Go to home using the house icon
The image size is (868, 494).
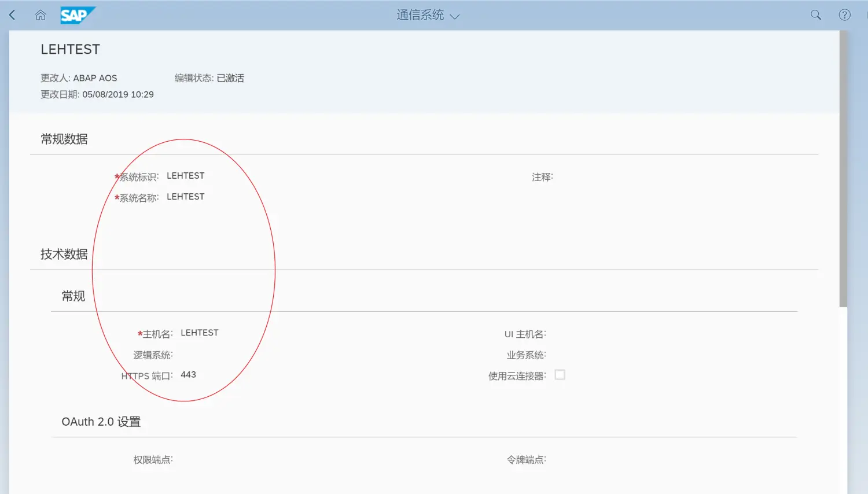[x=40, y=14]
